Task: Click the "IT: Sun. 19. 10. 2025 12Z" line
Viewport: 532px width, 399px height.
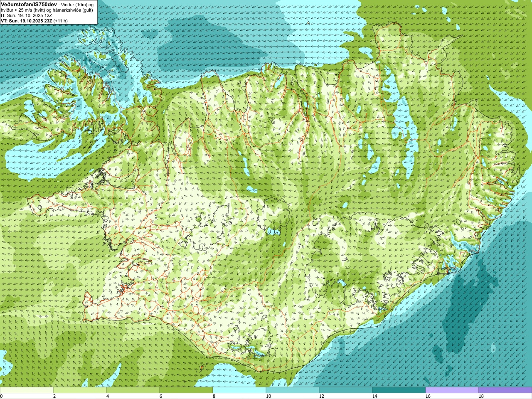Action: 26,15
